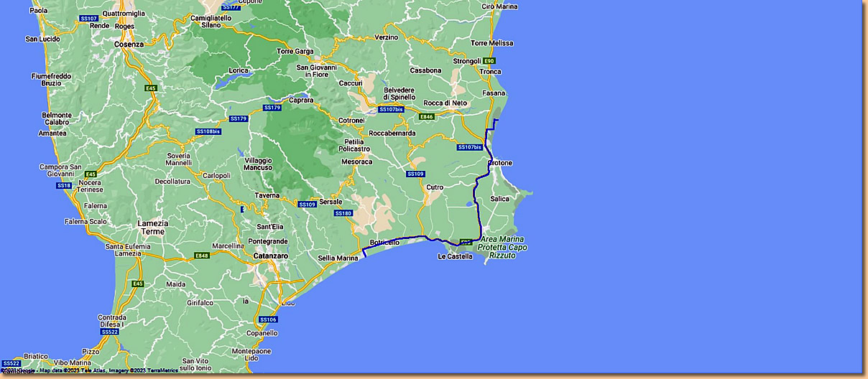Click the SS107bis shield near Crotone
868x379 pixels.
tap(468, 147)
